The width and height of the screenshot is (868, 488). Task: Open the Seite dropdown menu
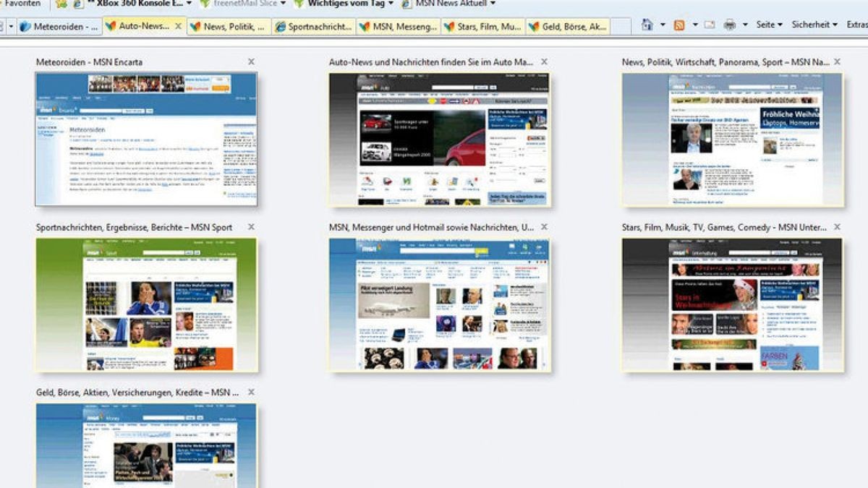tap(769, 25)
